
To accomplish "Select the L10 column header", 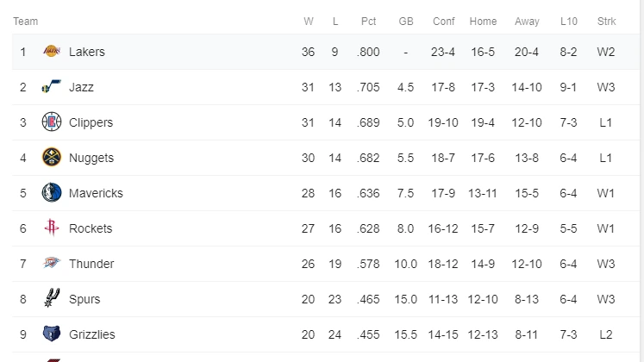I will point(569,22).
